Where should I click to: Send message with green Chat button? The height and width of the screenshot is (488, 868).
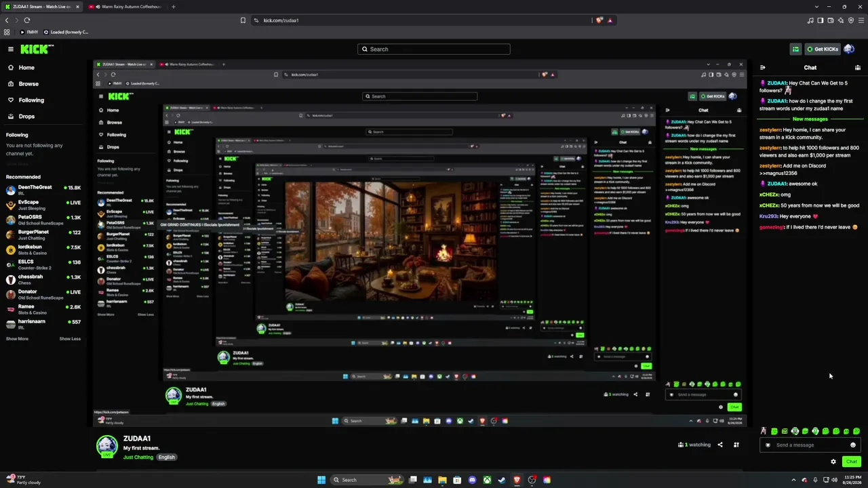[852, 462]
